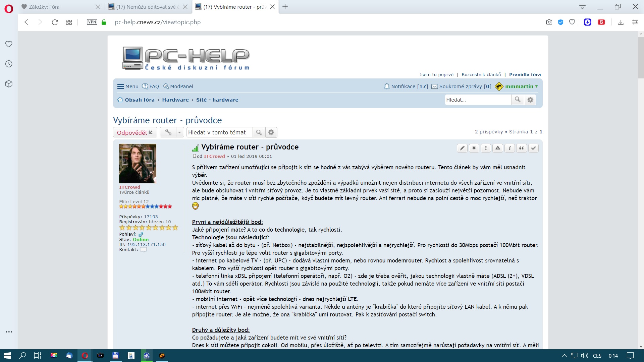The image size is (644, 362).
Task: Toggle heart to bookmark this page
Action: [x=572, y=22]
